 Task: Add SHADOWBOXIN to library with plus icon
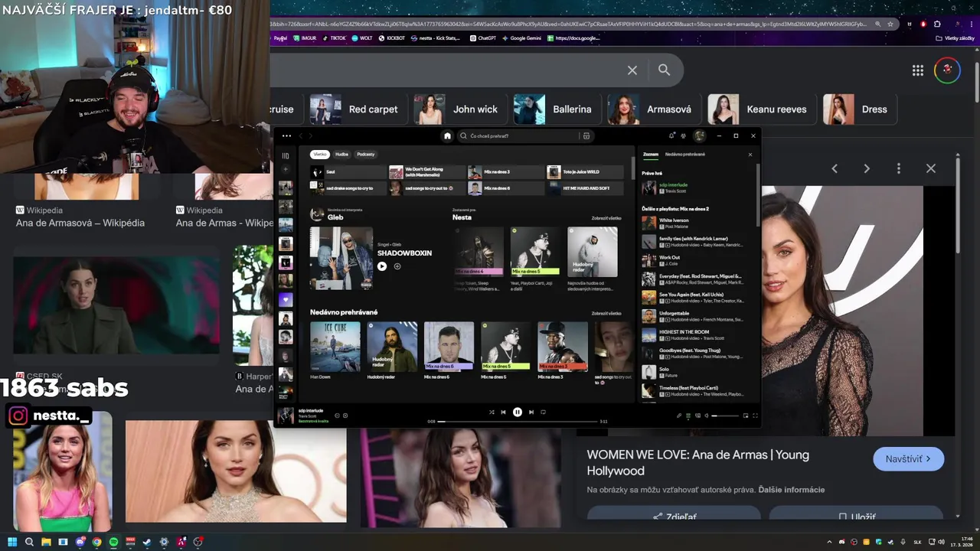click(397, 266)
